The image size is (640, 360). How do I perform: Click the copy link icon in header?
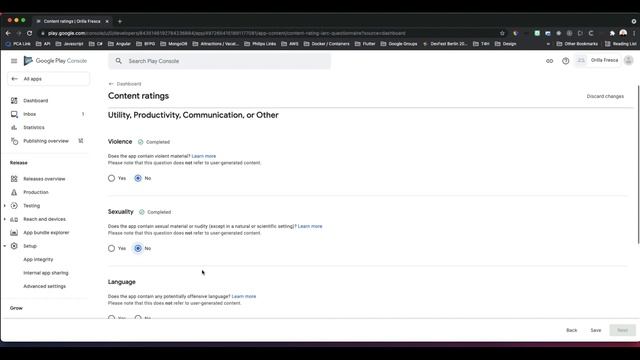tap(549, 61)
